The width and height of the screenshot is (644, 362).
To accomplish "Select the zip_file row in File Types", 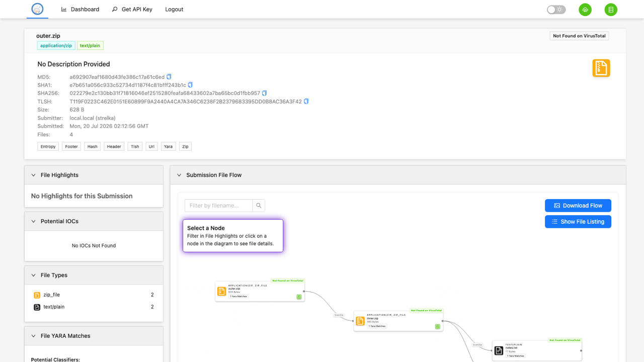I will tap(94, 295).
